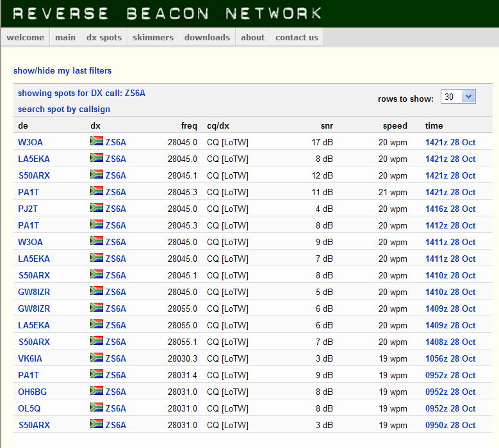Image resolution: width=499 pixels, height=448 pixels.
Task: Click the flag icon in VK6IA row
Action: point(97,357)
